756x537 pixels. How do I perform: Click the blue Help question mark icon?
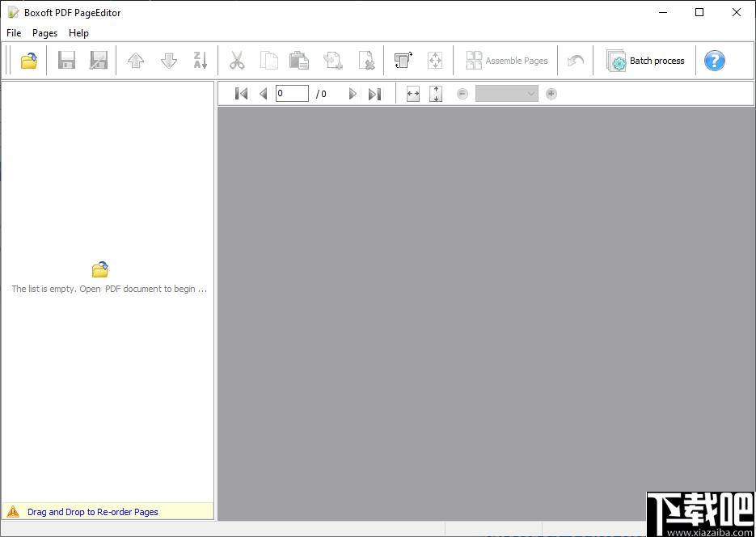tap(714, 61)
